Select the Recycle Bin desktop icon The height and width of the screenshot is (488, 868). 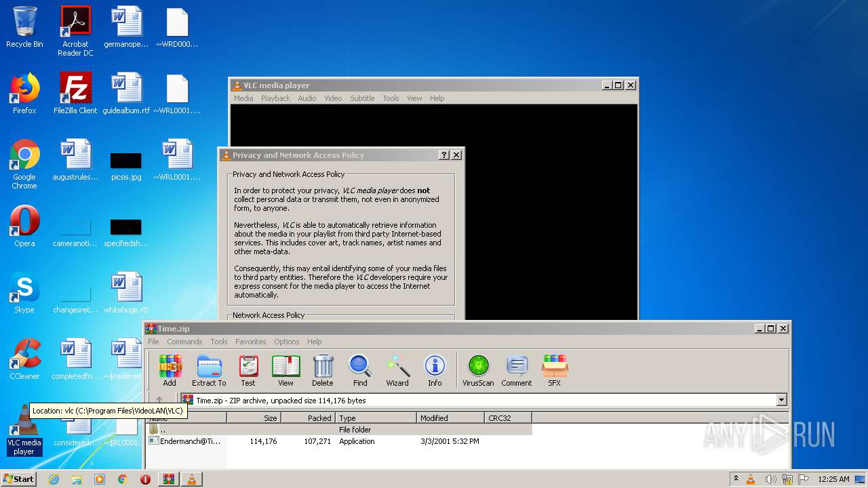click(24, 27)
